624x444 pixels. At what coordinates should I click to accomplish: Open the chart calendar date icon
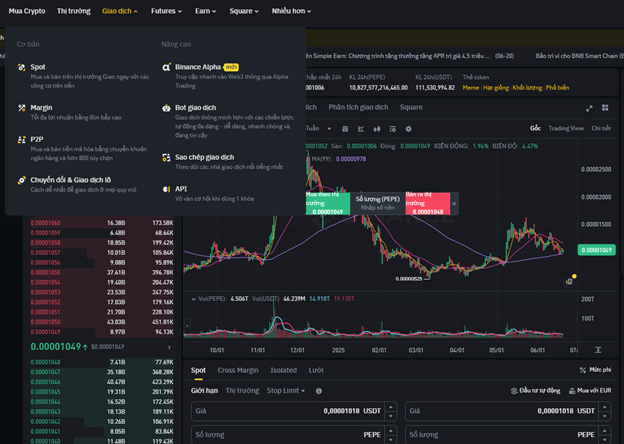[x=345, y=129]
